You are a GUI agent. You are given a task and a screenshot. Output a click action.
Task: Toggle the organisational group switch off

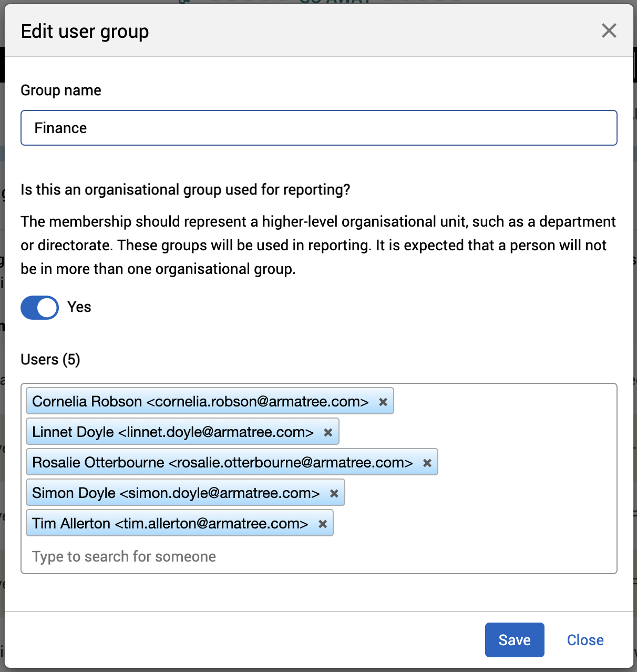[40, 308]
